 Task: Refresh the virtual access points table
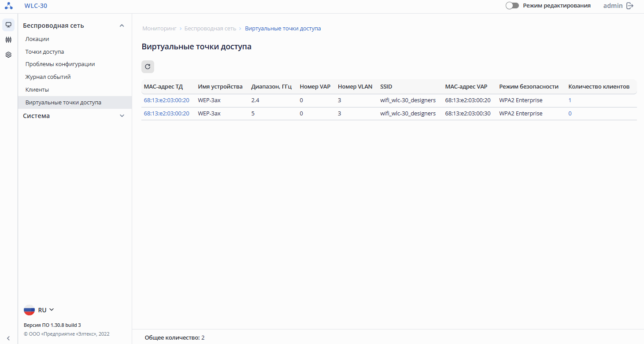[x=148, y=67]
